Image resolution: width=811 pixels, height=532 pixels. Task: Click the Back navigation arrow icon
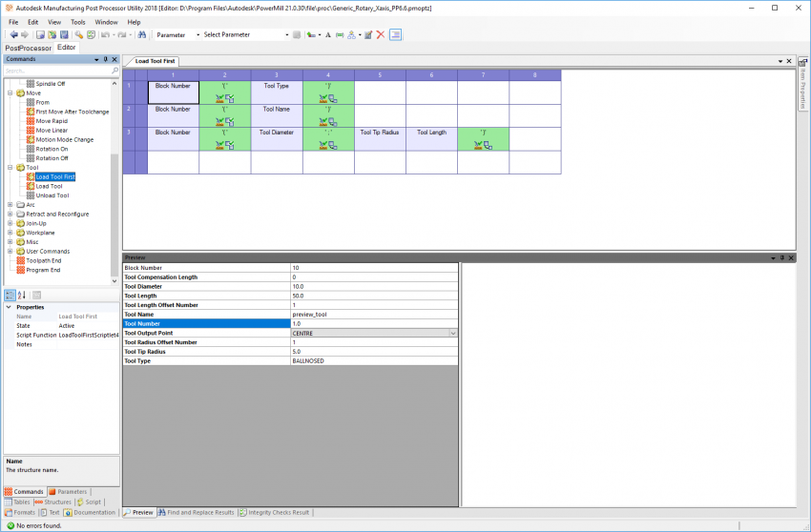click(14, 34)
